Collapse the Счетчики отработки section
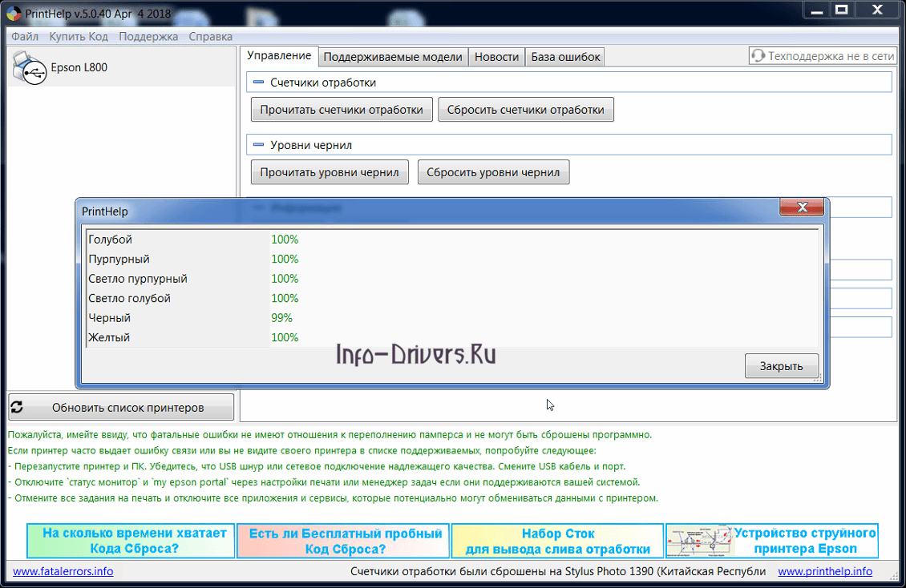The width and height of the screenshot is (906, 588). coord(258,83)
